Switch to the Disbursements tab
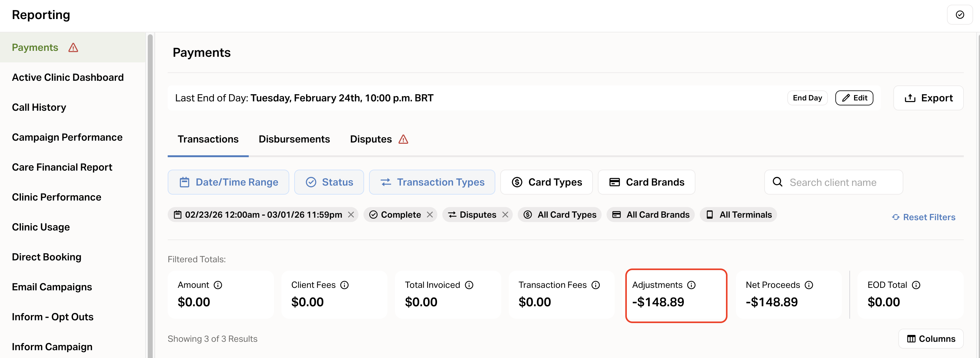Viewport: 980px width, 358px height. point(294,139)
